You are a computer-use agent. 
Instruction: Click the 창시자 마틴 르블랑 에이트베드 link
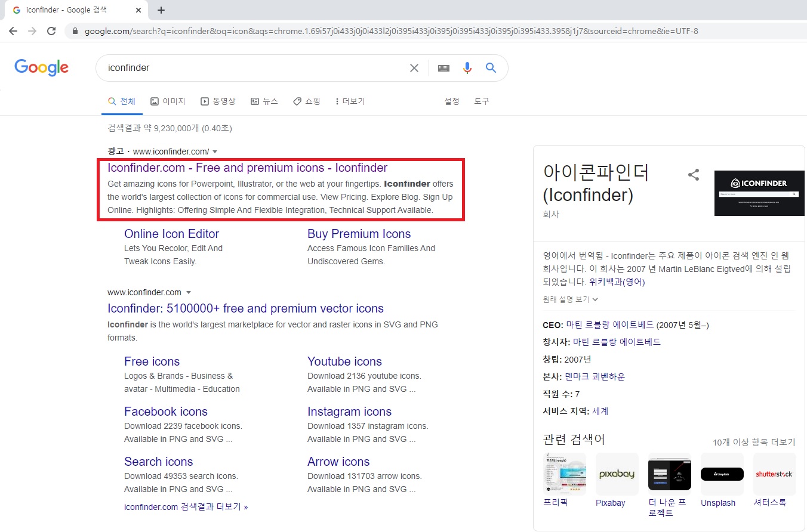pos(617,342)
